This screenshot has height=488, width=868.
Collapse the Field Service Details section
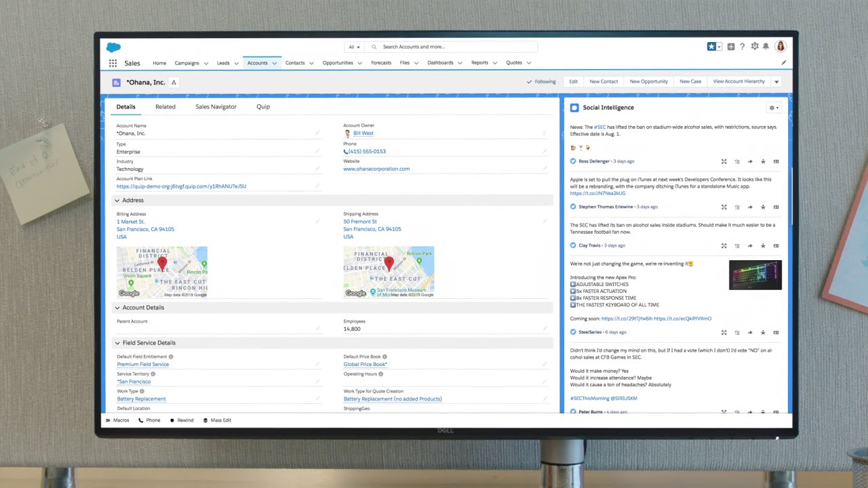pos(117,343)
